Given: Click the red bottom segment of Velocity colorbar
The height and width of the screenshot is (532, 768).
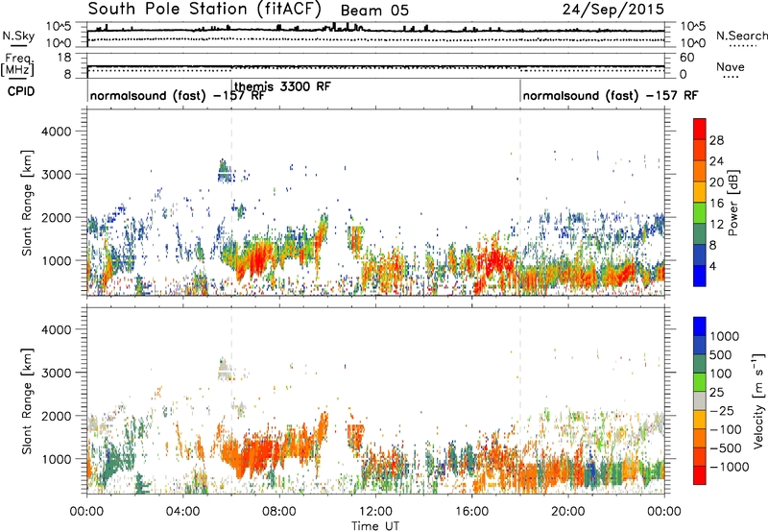Looking at the screenshot, I should click(700, 475).
